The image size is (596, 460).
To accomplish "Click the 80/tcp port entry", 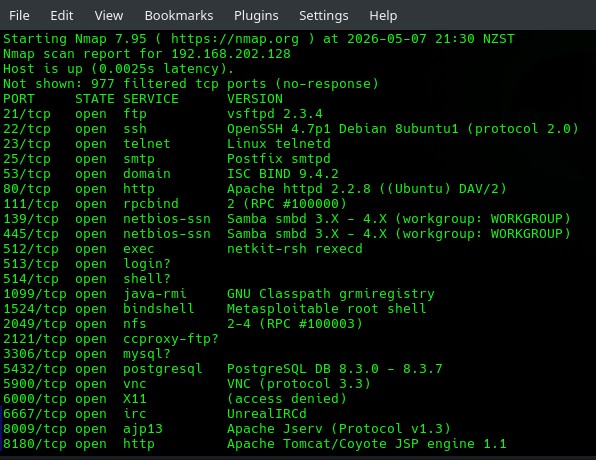I will point(27,189).
